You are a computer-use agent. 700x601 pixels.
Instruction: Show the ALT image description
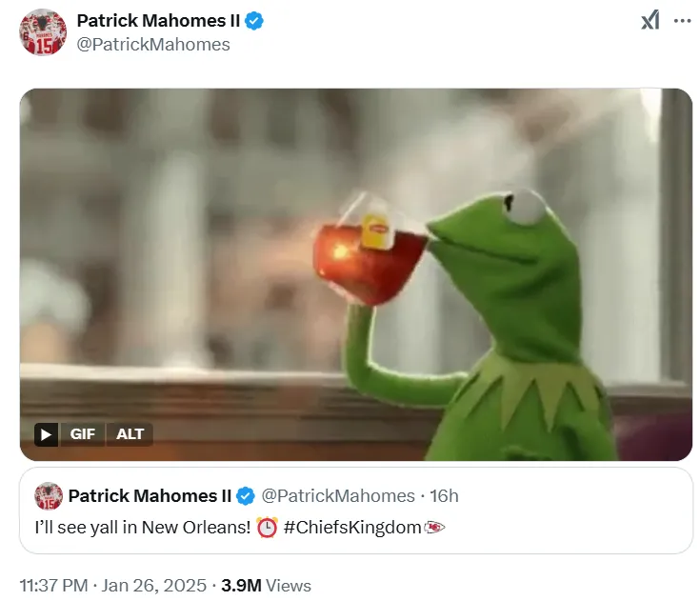pos(130,434)
